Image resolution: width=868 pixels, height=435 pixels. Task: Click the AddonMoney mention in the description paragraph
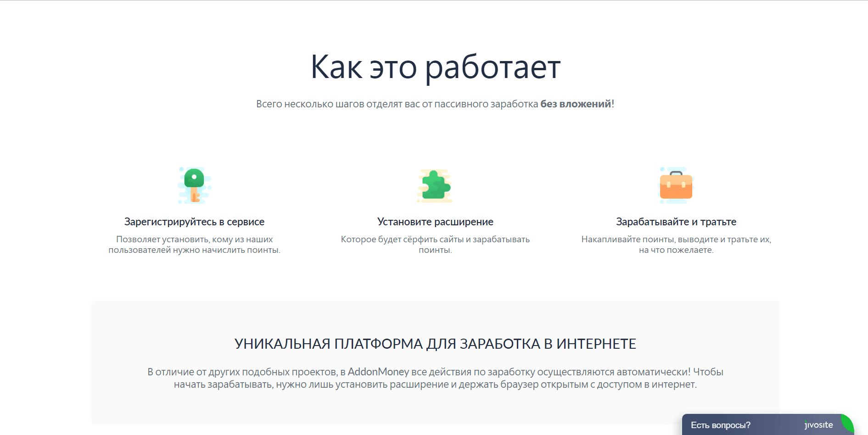coord(379,373)
